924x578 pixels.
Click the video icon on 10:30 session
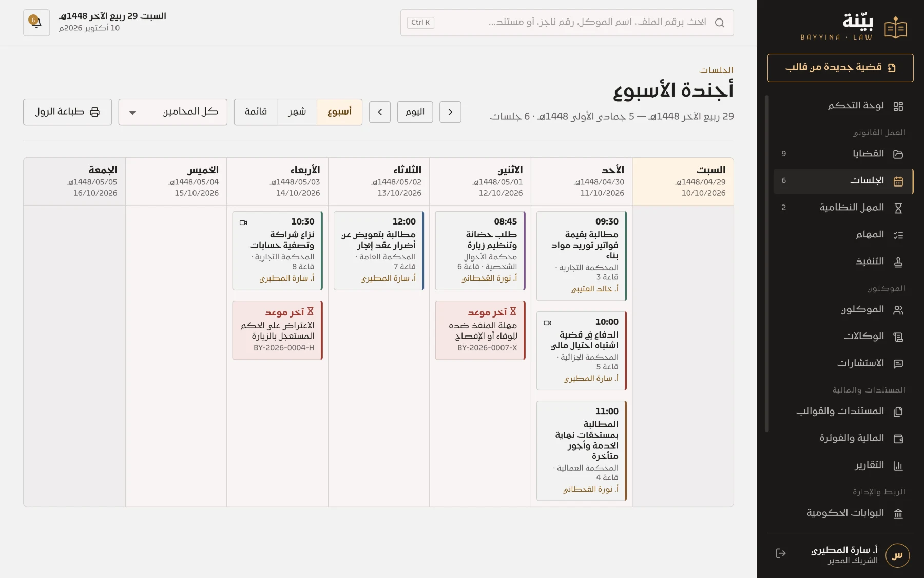[x=243, y=222]
